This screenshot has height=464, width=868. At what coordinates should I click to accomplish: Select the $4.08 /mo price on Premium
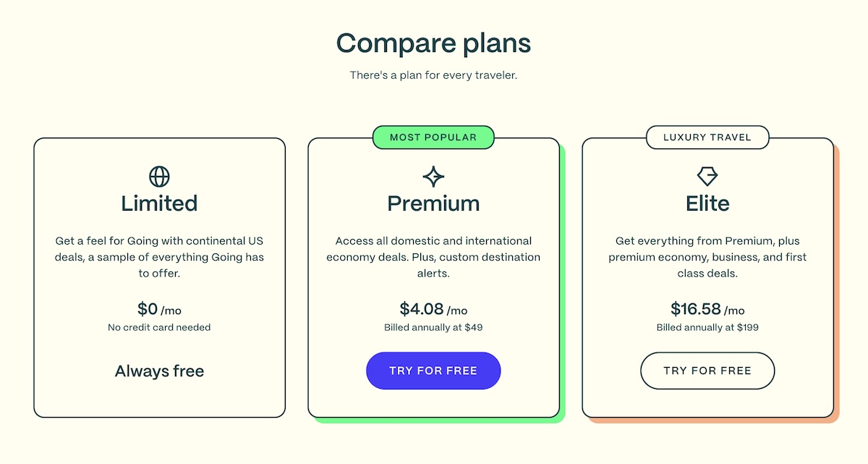pyautogui.click(x=433, y=309)
